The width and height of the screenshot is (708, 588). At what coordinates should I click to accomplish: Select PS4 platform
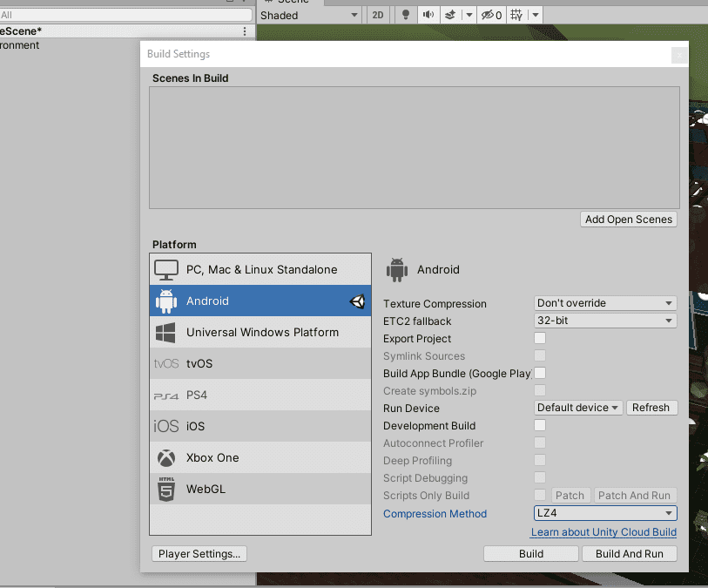[260, 395]
